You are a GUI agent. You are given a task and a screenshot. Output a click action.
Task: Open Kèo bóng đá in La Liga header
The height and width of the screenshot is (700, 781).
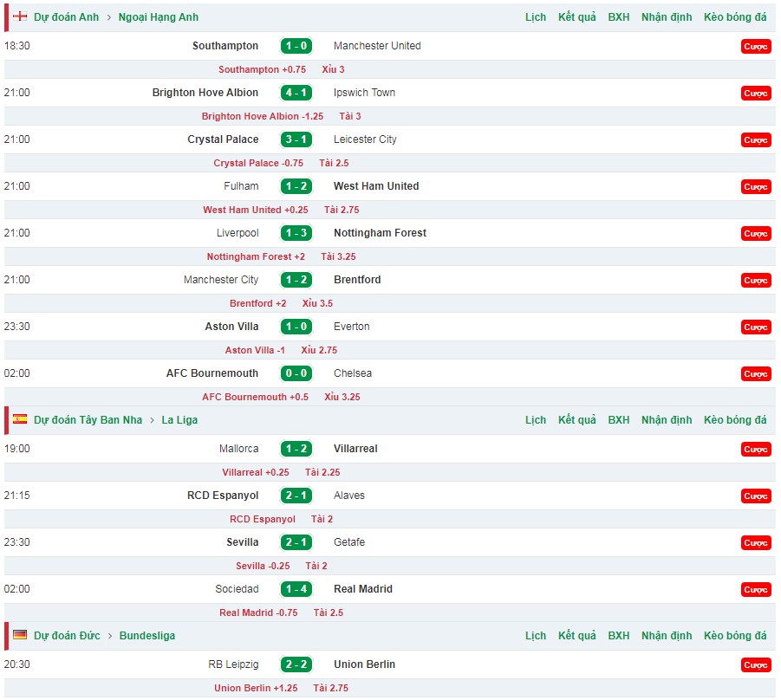(x=735, y=419)
